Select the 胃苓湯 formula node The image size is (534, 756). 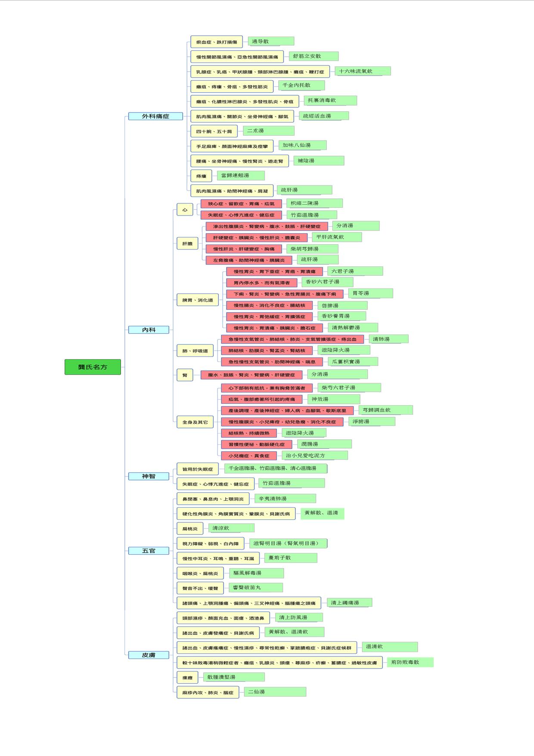370,294
